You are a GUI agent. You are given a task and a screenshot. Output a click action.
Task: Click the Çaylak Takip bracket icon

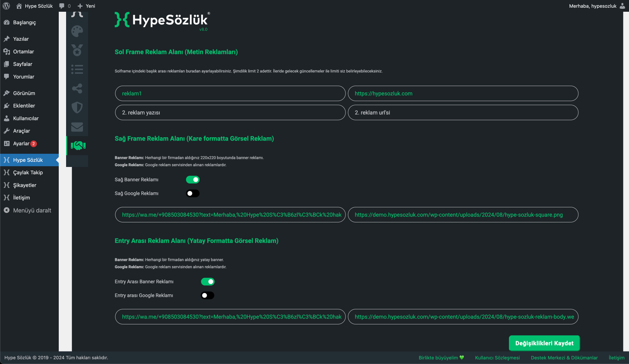7,172
